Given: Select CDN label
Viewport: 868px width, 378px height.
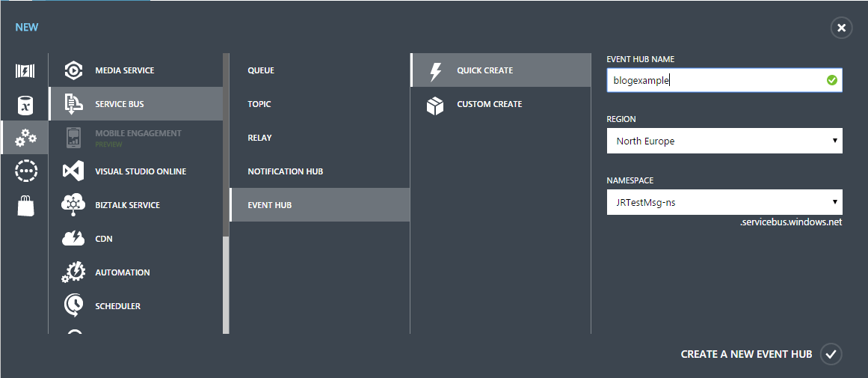Looking at the screenshot, I should coord(104,239).
